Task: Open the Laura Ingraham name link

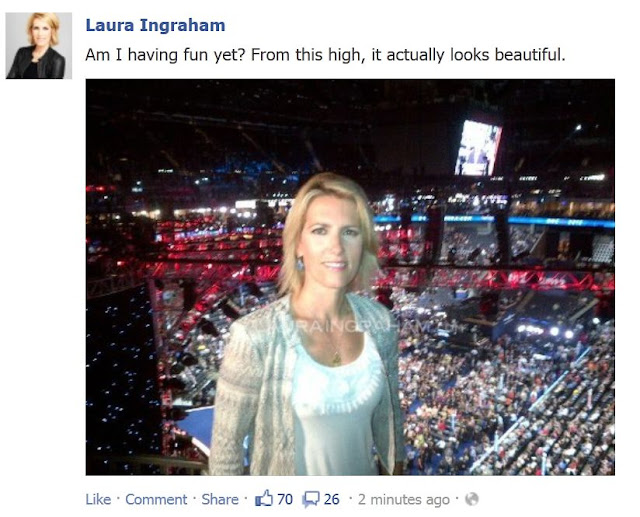Action: 155,25
